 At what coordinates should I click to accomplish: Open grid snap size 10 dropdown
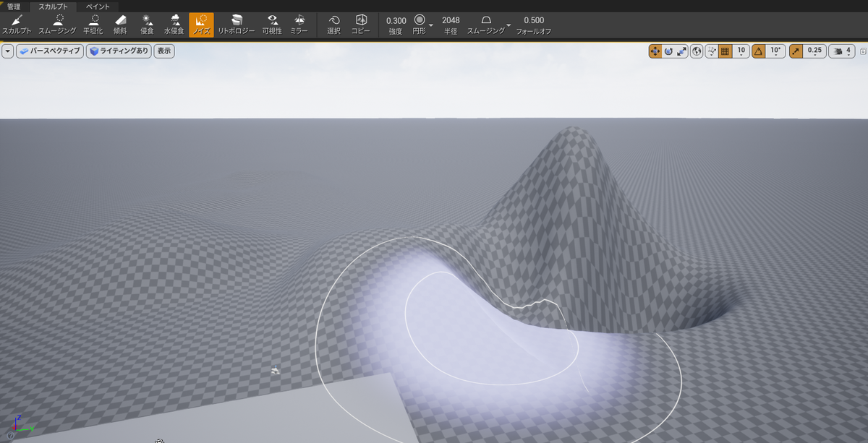pos(741,51)
